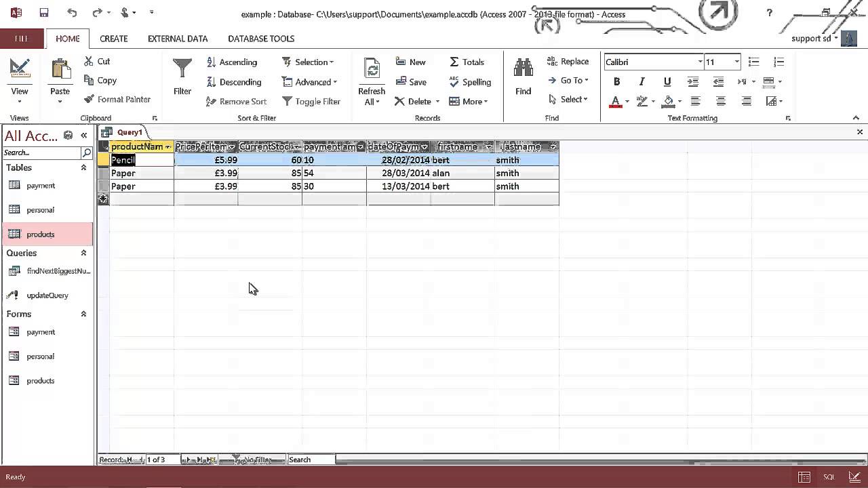Collapse the Forms group

tap(84, 314)
